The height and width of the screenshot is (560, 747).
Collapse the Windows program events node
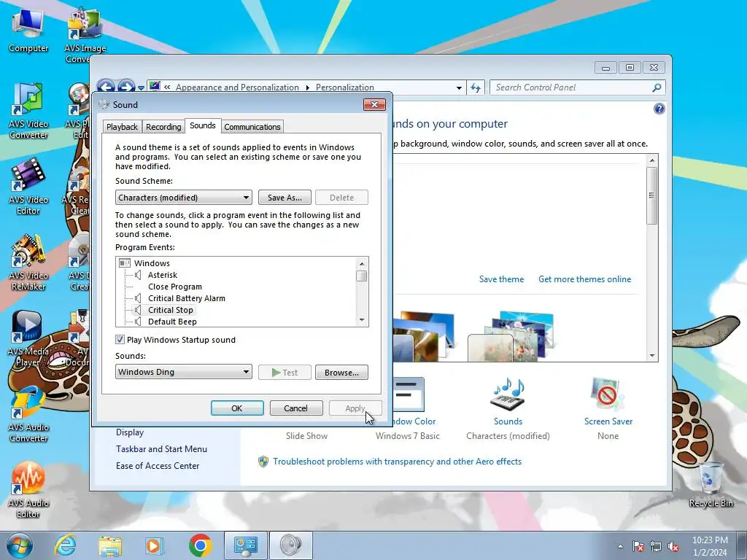tap(125, 262)
